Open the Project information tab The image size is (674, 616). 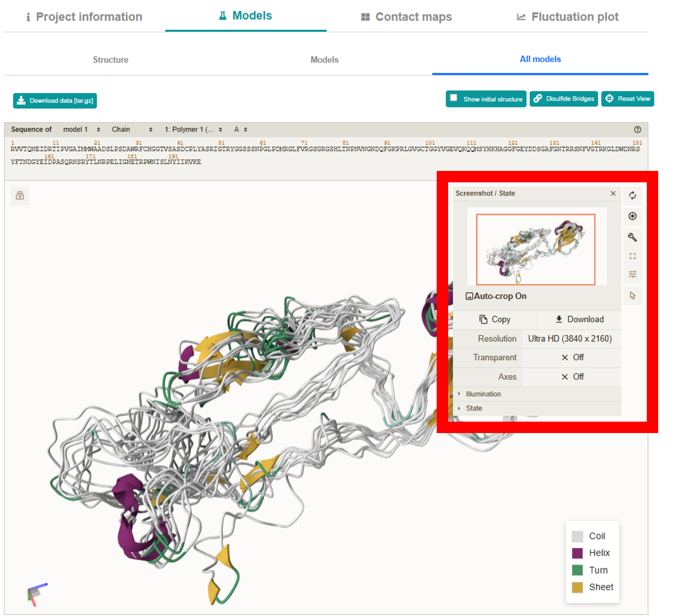(x=84, y=16)
